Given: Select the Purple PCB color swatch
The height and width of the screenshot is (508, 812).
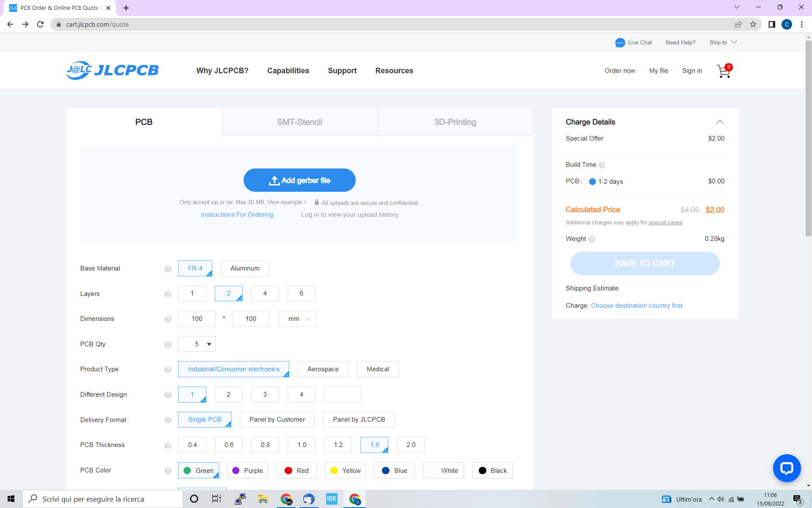Looking at the screenshot, I should click(x=247, y=470).
